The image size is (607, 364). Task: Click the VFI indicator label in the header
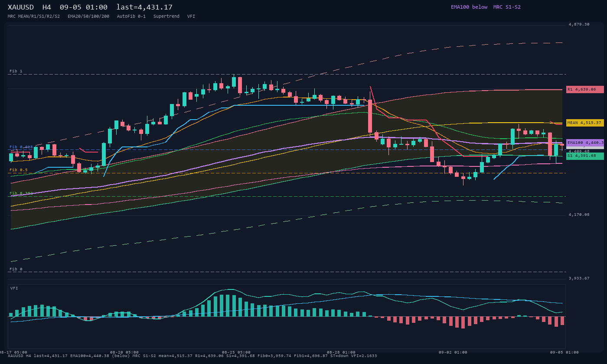[x=191, y=16]
